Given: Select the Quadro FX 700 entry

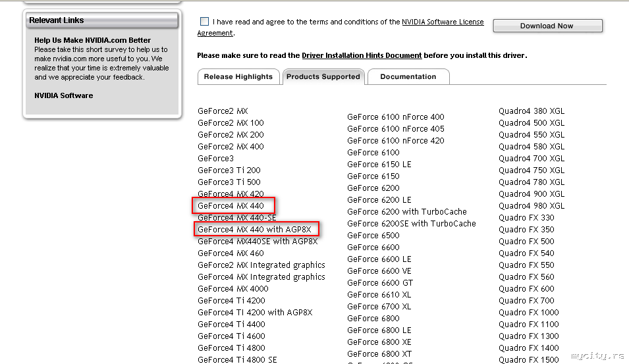Looking at the screenshot, I should [526, 300].
